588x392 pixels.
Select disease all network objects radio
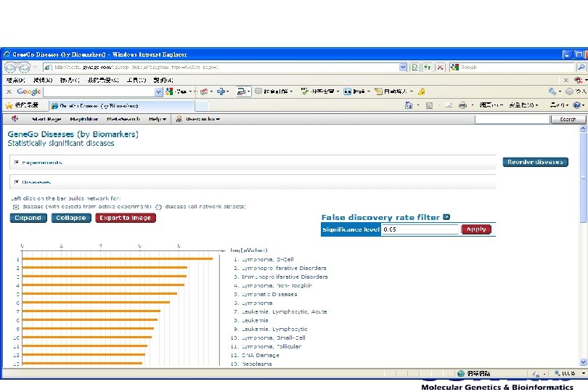(159, 207)
